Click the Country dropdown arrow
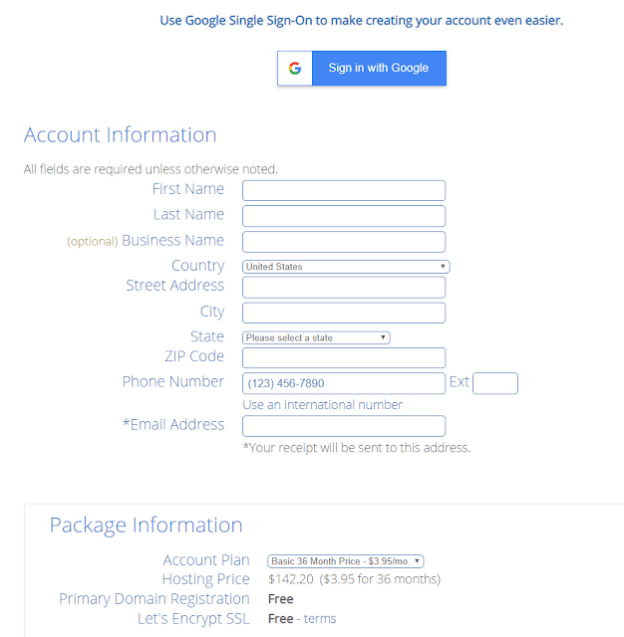Screen dimensions: 624x637 (x=443, y=267)
